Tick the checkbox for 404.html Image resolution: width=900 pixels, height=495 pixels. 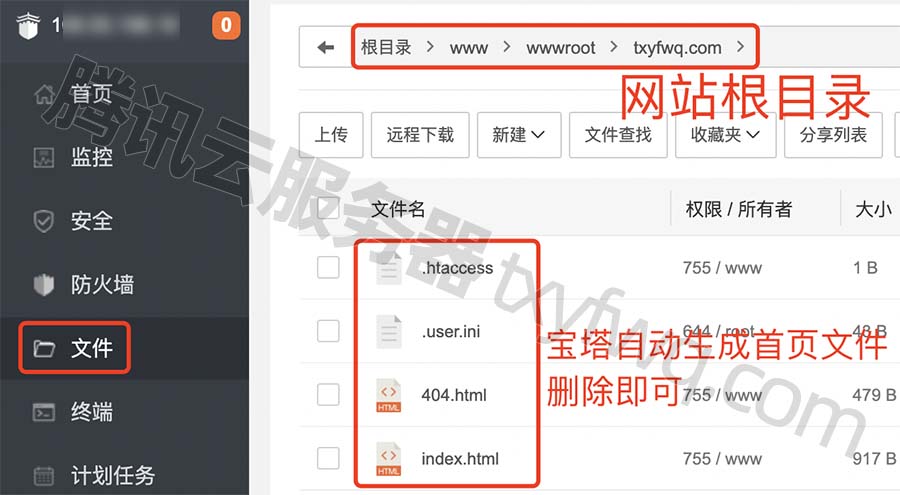tap(328, 395)
